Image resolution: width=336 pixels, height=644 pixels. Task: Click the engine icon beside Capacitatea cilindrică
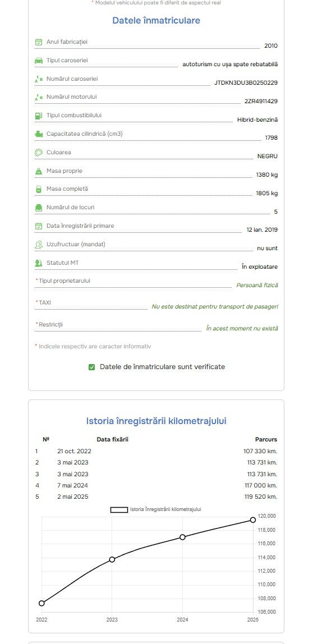39,134
